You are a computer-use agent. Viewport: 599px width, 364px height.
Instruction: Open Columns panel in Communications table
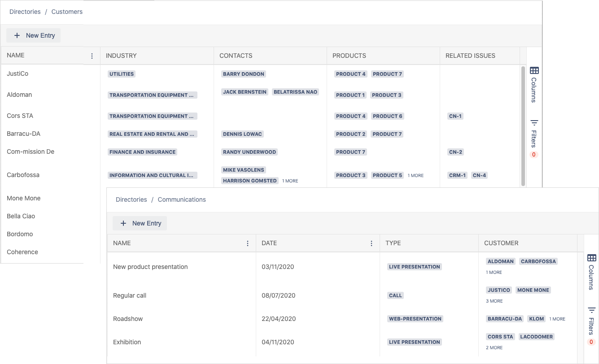[591, 272]
